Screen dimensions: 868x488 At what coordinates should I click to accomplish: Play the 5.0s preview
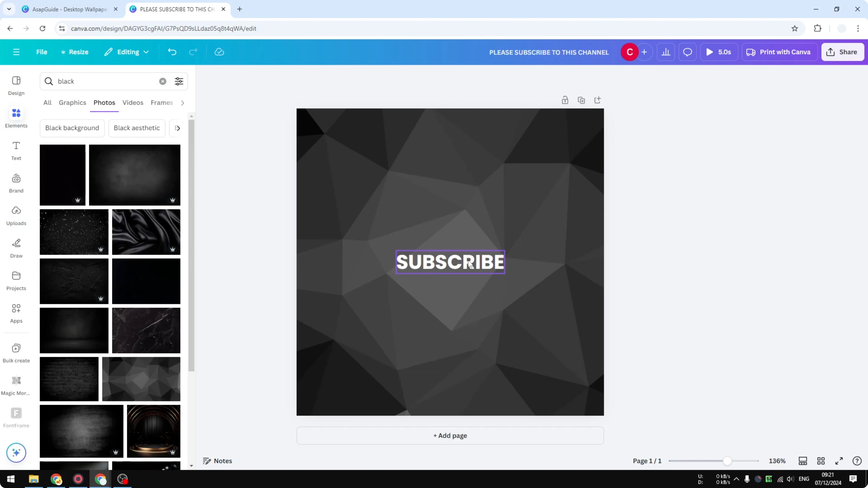click(719, 52)
